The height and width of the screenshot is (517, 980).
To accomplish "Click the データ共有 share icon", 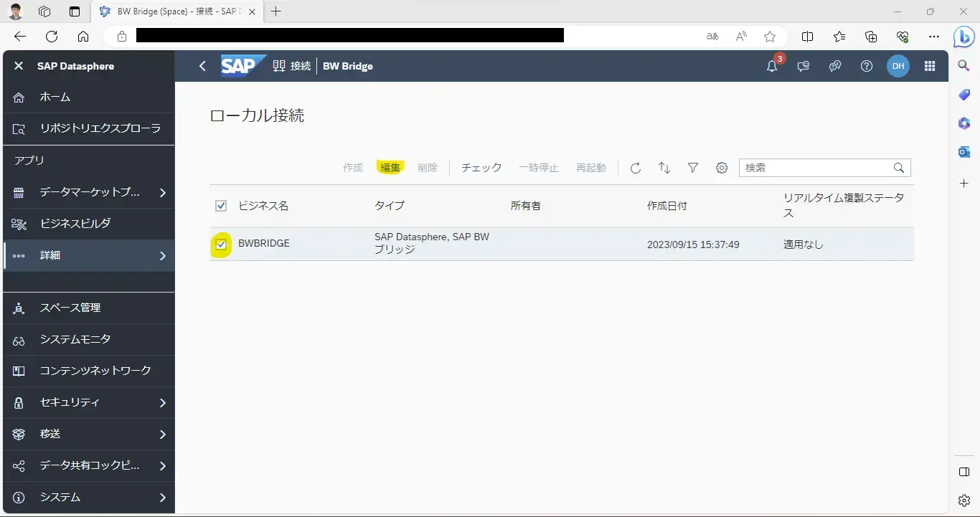I will 19,466.
